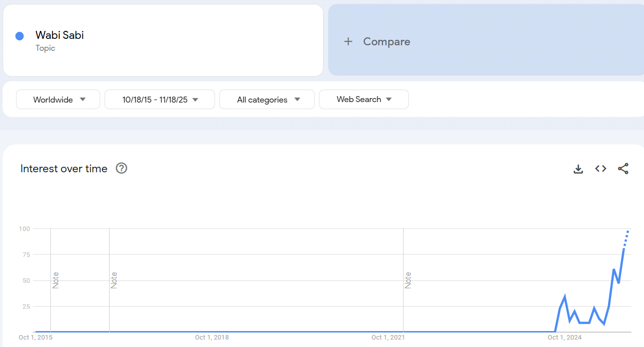Click the share icon on the chart
This screenshot has width=644, height=347.
[623, 169]
